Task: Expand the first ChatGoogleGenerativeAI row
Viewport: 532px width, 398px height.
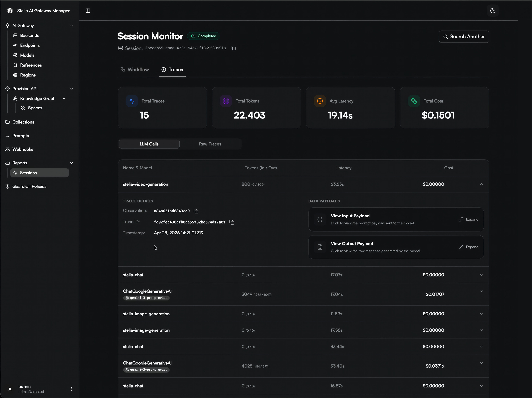Action: click(x=481, y=291)
